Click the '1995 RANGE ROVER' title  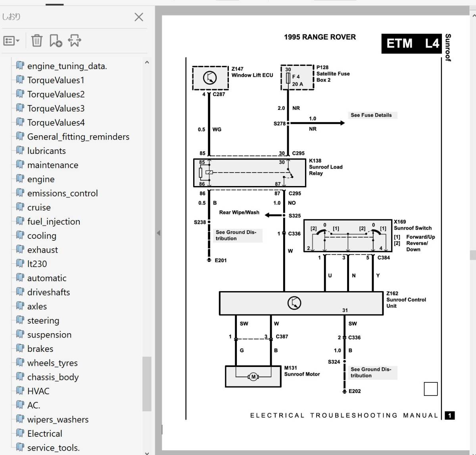point(320,37)
